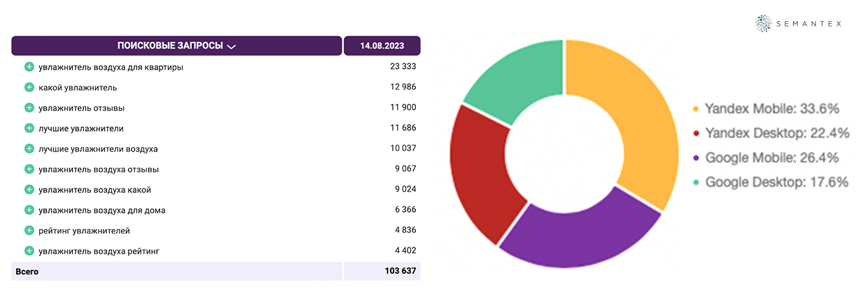This screenshot has width=868, height=291.
Task: Expand 'увлажнитель воздуха какой' with plus icon
Action: pos(29,190)
